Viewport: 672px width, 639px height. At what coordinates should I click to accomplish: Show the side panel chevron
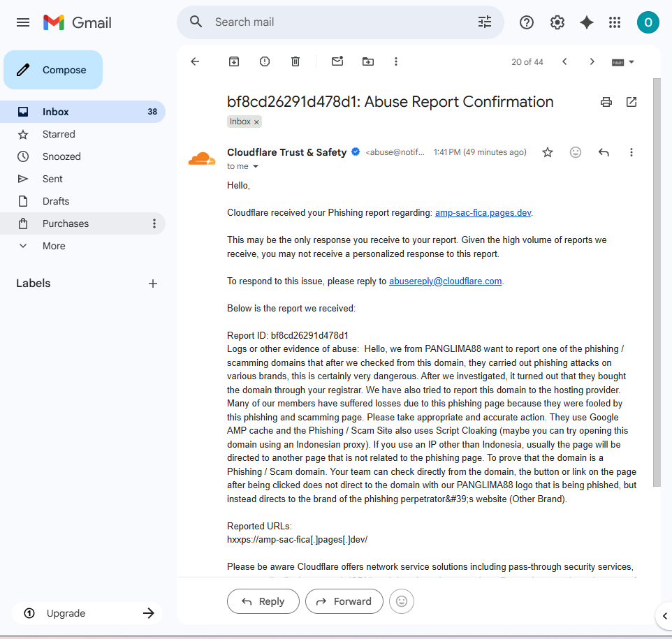pos(664,616)
